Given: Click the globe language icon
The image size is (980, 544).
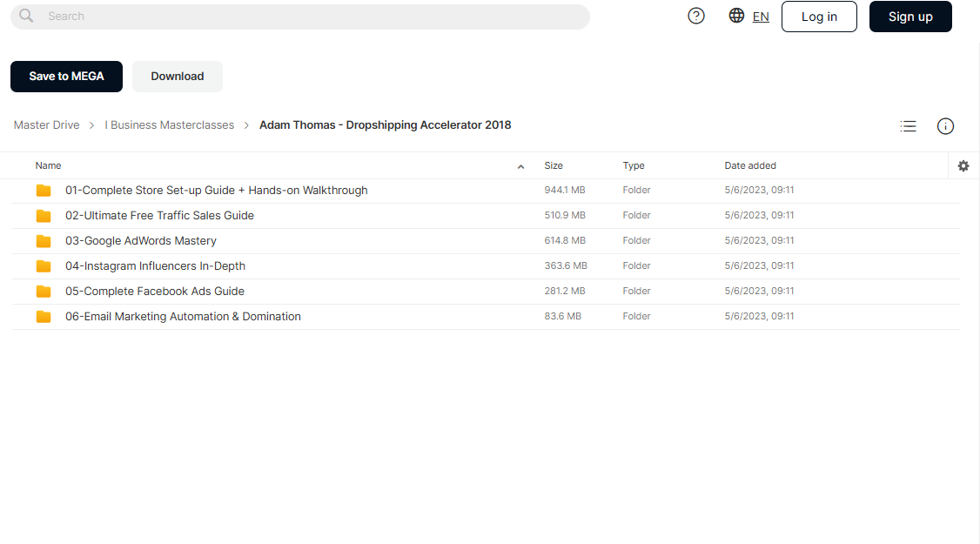Looking at the screenshot, I should point(736,16).
